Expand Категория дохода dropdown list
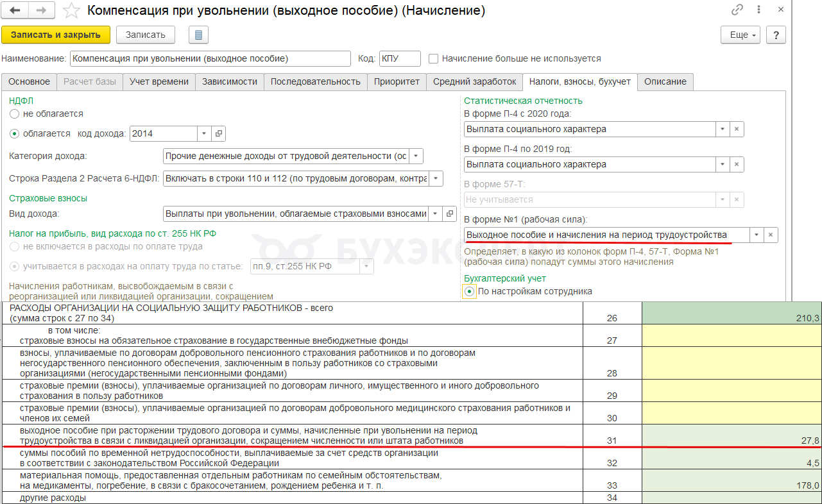The image size is (822, 504). pyautogui.click(x=416, y=156)
